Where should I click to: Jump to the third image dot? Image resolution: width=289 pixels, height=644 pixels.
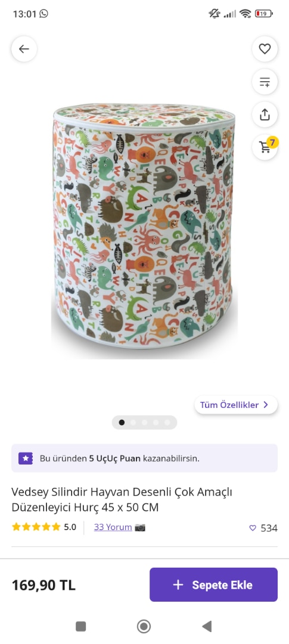click(144, 422)
